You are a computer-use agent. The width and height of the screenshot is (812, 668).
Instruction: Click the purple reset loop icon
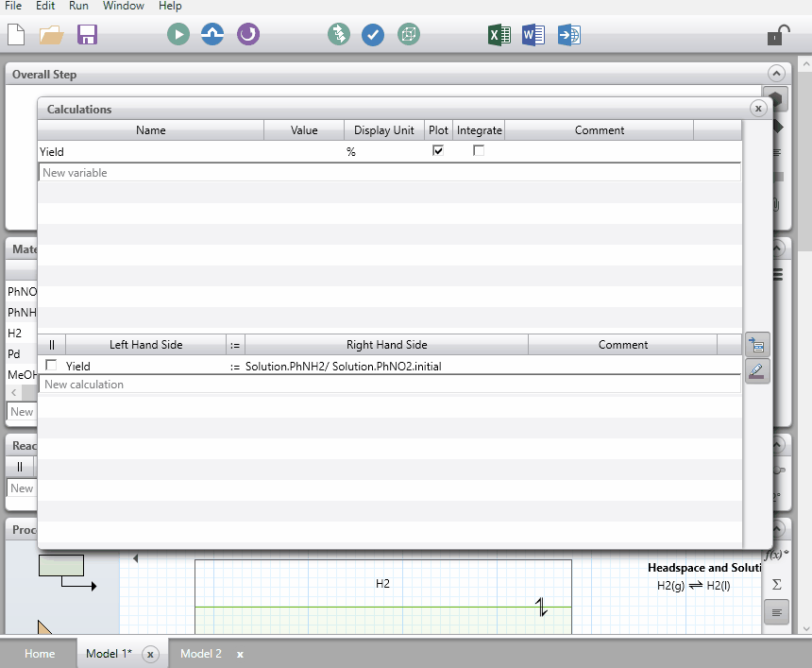(x=248, y=35)
